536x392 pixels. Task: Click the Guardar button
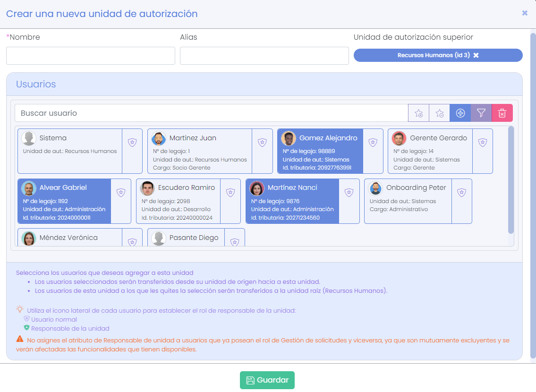[x=267, y=380]
